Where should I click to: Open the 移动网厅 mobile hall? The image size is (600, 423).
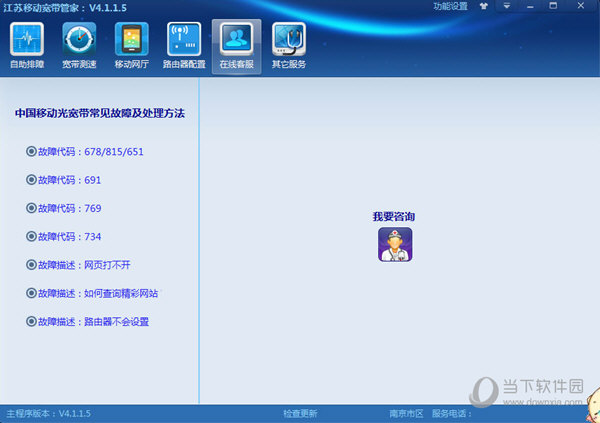132,46
